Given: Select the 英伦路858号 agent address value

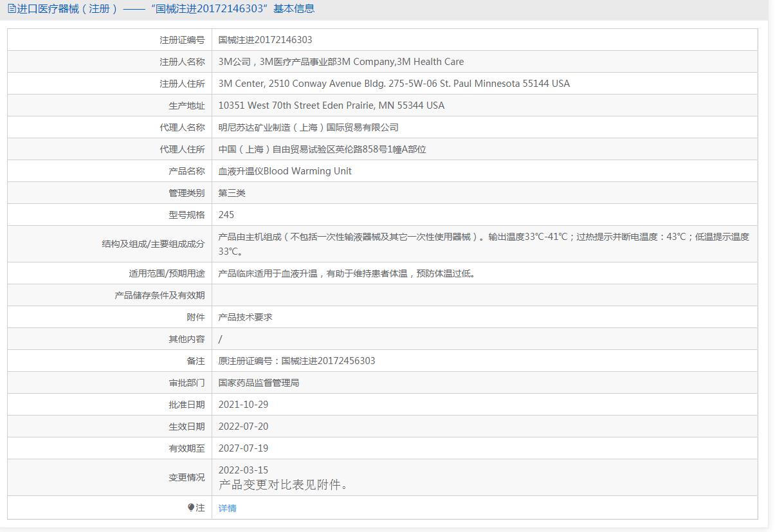Looking at the screenshot, I should (x=322, y=149).
